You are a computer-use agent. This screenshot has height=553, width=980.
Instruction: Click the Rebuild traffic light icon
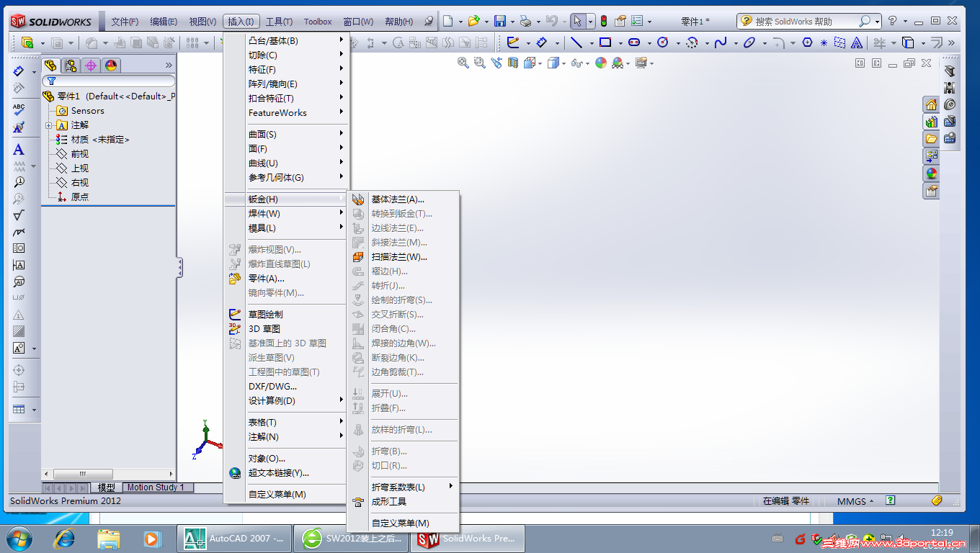[604, 22]
